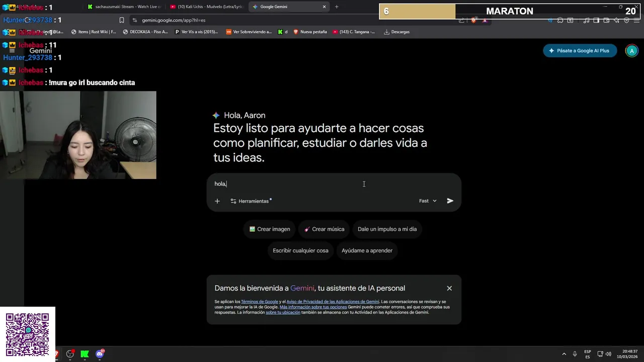Open the Términos de Google link
Viewport: 644px width, 362px height.
point(259,302)
